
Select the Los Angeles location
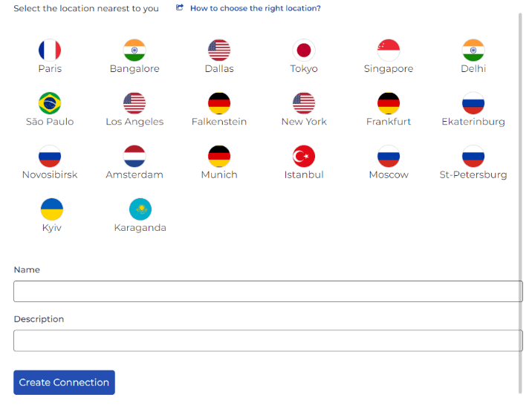134,103
